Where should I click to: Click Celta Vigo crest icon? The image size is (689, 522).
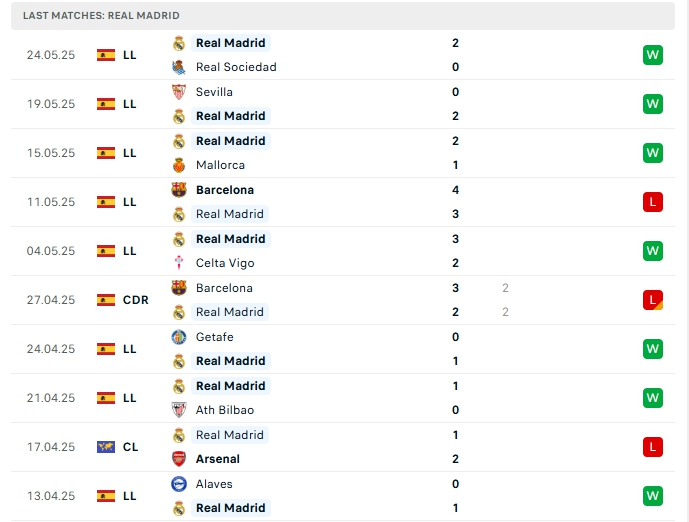pos(179,263)
